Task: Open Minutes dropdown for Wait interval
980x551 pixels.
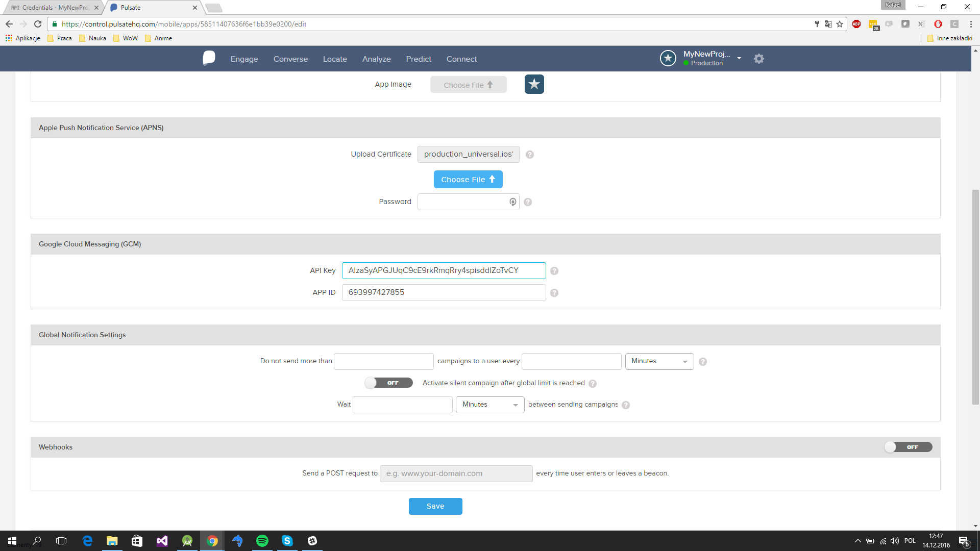Action: pos(490,405)
